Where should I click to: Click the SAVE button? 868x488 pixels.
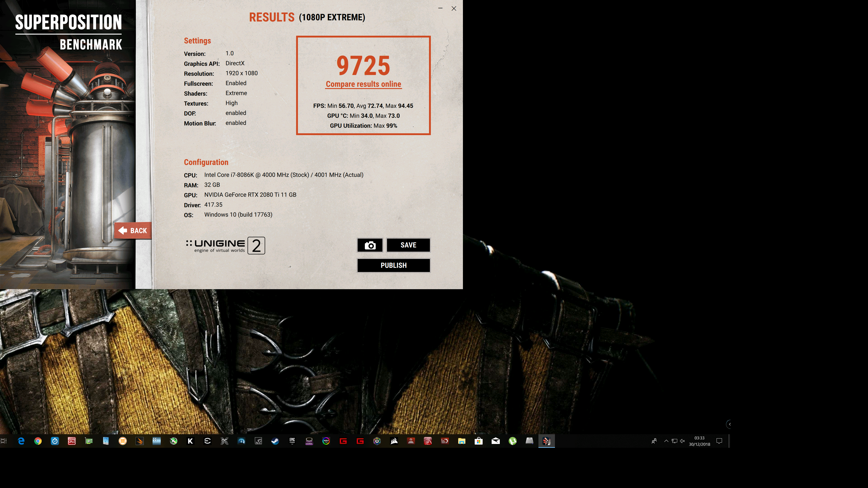[408, 245]
